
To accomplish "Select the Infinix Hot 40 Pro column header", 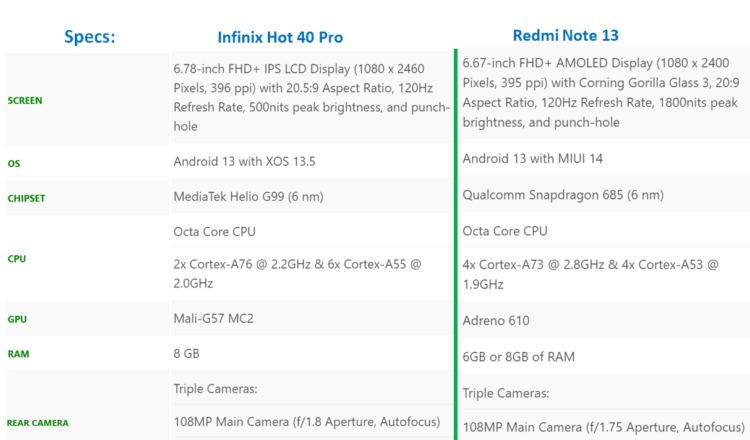I will [280, 37].
